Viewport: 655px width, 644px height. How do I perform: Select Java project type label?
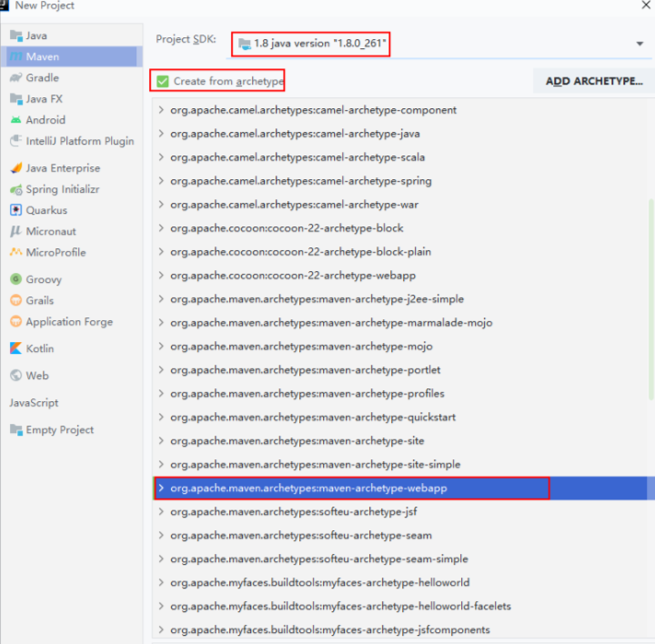pyautogui.click(x=36, y=35)
